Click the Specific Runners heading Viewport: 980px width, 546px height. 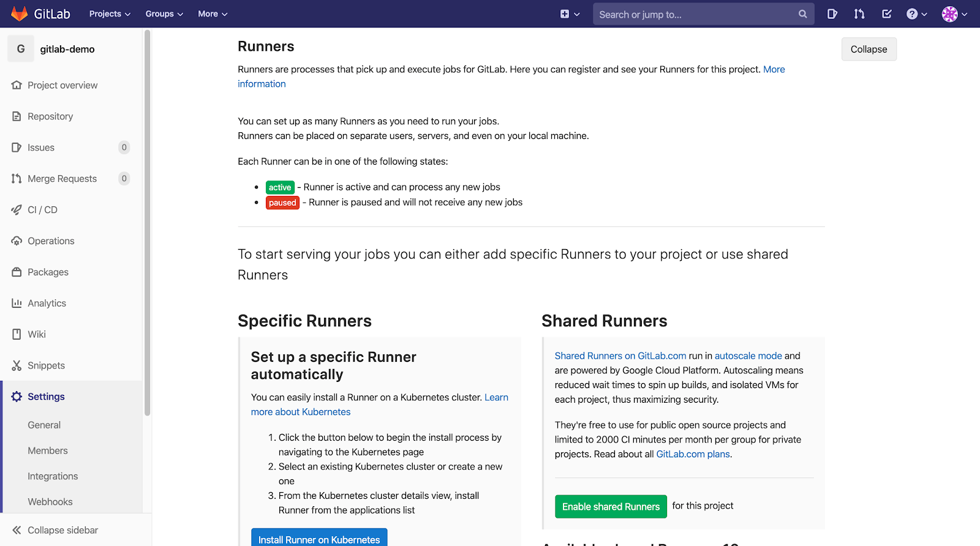pos(304,321)
